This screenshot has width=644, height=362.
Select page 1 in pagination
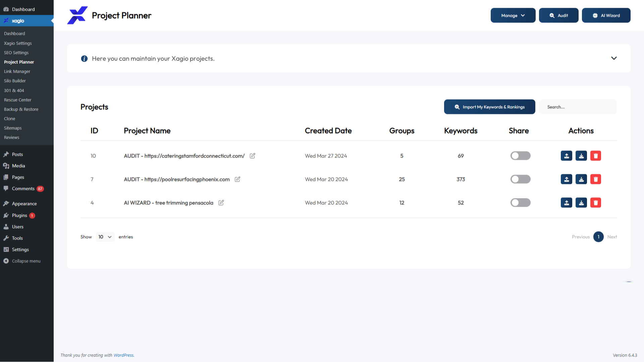(x=598, y=237)
